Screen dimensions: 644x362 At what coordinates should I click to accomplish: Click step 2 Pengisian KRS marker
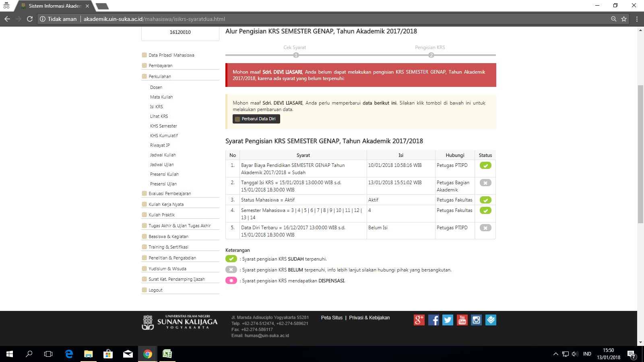coord(431,55)
